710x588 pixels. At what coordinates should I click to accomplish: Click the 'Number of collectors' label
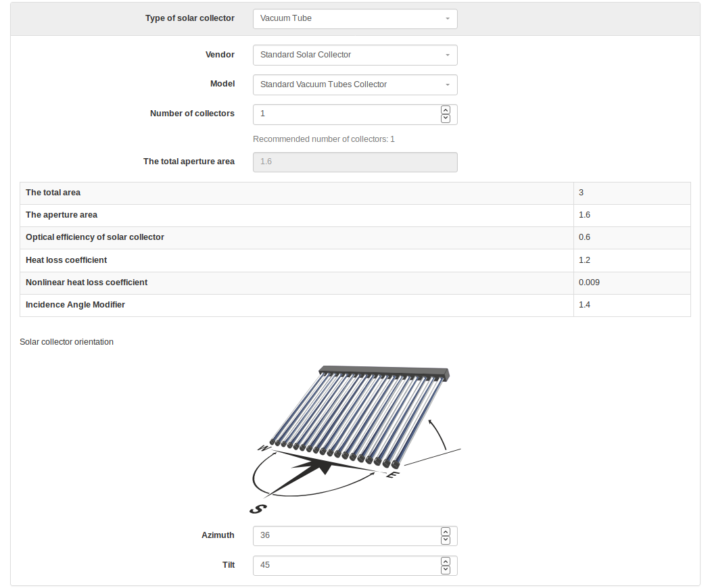193,113
